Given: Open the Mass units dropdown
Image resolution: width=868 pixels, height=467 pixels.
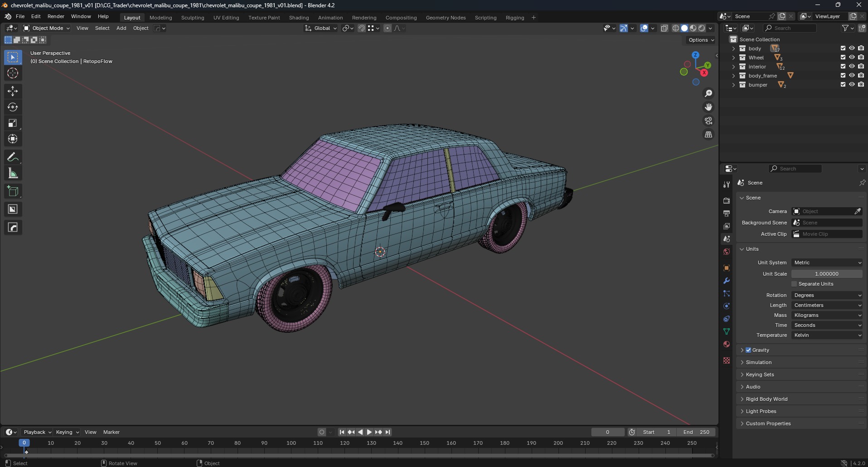Looking at the screenshot, I should coord(827,315).
